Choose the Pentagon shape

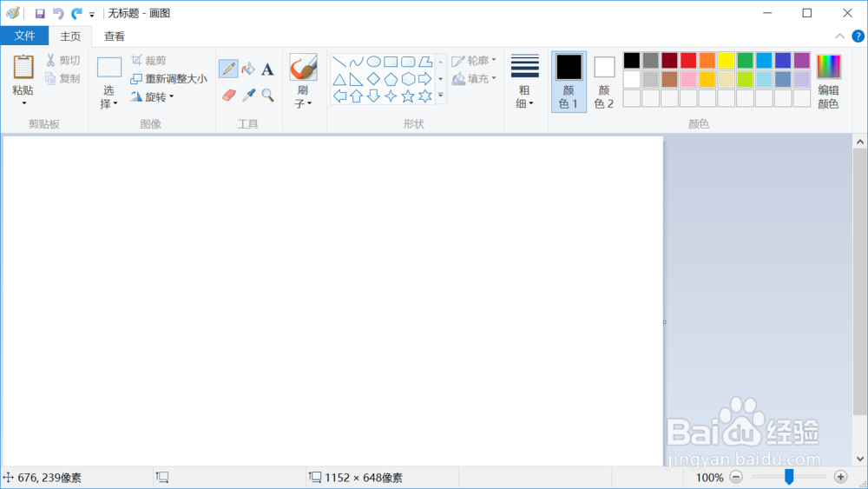[x=391, y=79]
